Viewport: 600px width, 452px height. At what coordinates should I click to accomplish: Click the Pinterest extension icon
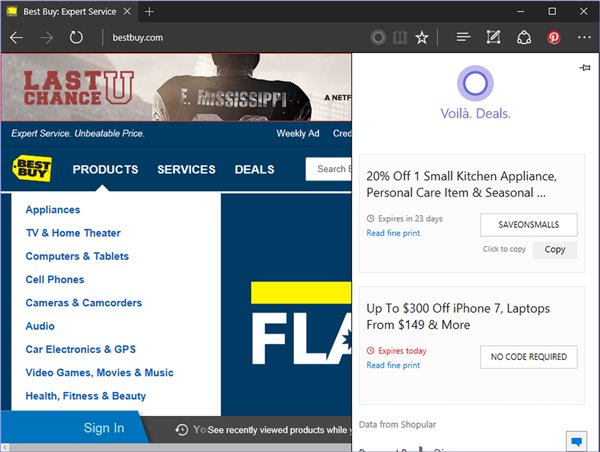point(553,38)
